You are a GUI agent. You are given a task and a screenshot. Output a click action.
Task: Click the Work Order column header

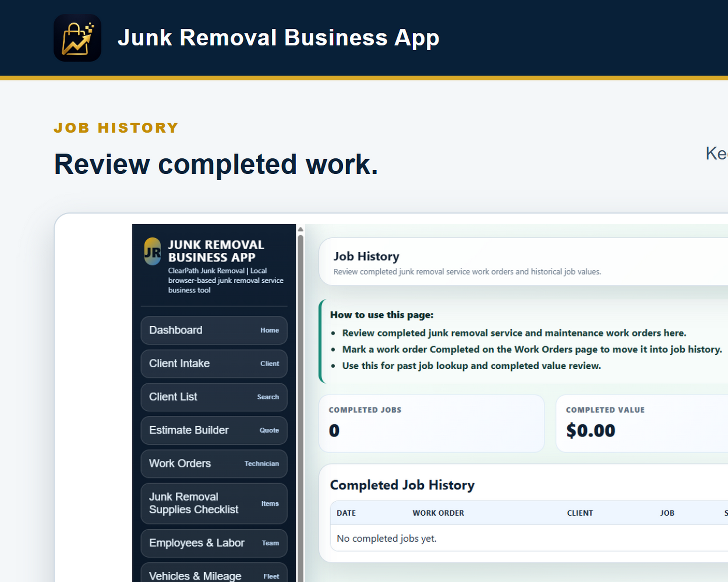pos(438,513)
